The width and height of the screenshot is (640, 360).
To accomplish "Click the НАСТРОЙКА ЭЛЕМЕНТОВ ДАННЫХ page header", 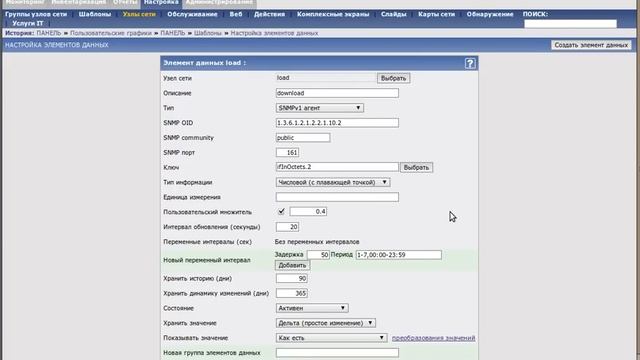I will (x=57, y=45).
